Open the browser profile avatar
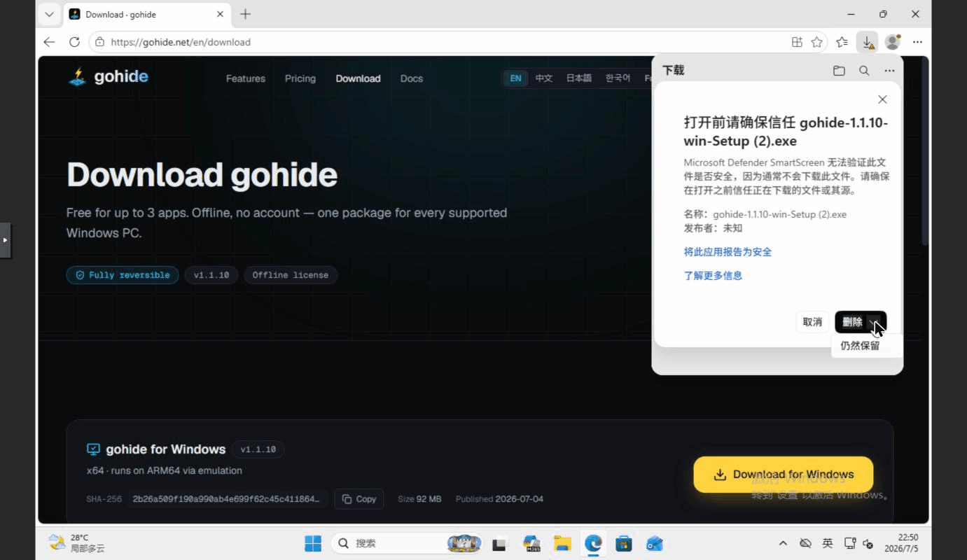This screenshot has height=560, width=967. point(892,42)
